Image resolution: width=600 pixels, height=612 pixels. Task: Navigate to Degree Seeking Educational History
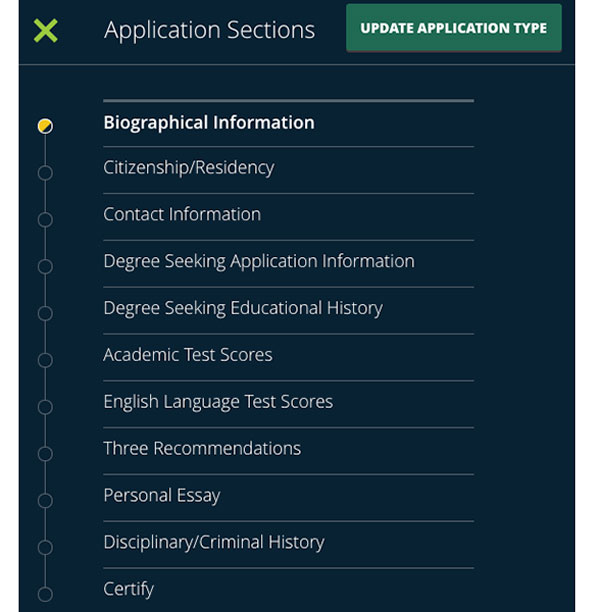243,308
